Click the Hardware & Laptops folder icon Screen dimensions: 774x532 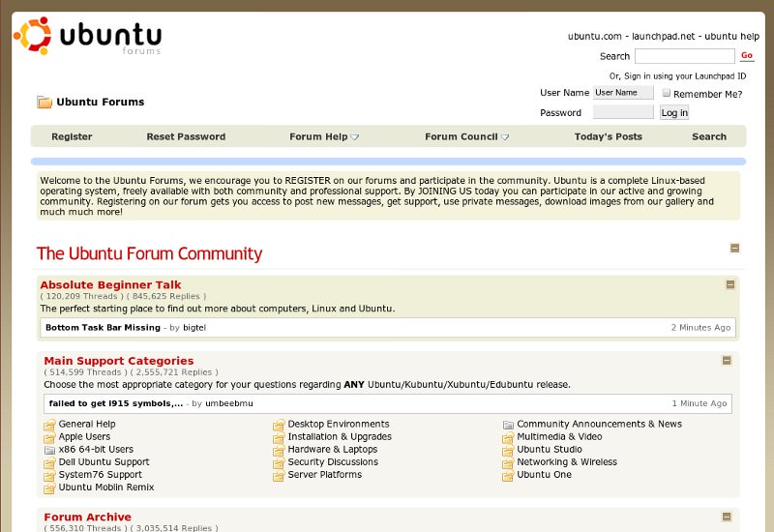pos(279,450)
